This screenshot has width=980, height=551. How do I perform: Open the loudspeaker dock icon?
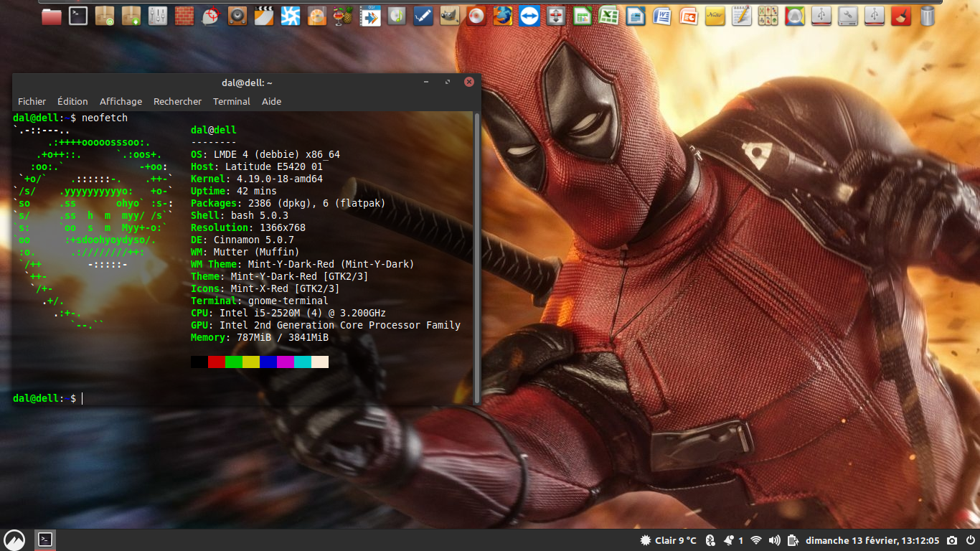pyautogui.click(x=237, y=16)
